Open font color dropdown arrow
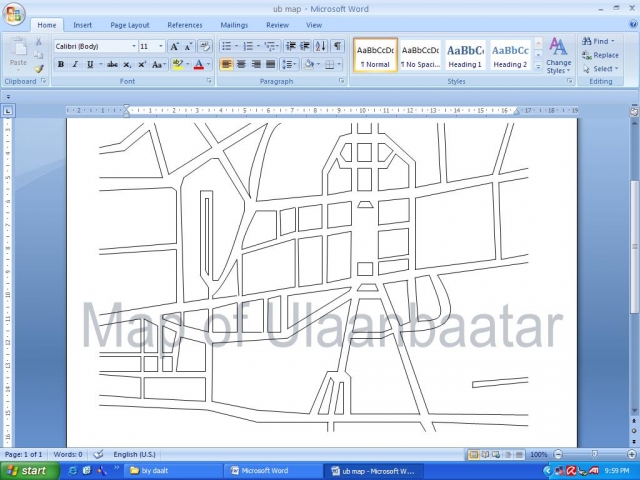 (x=209, y=64)
